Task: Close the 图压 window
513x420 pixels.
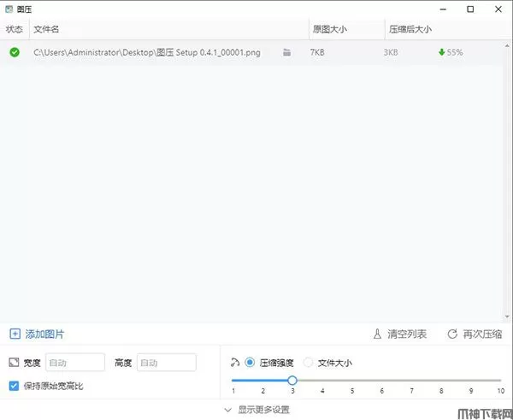Action: pos(498,9)
